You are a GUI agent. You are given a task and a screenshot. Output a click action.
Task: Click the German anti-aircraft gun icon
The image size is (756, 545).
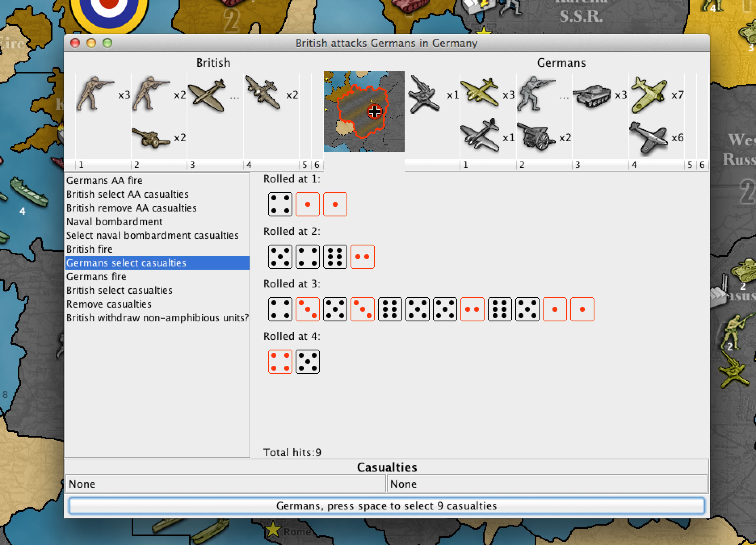click(x=424, y=95)
